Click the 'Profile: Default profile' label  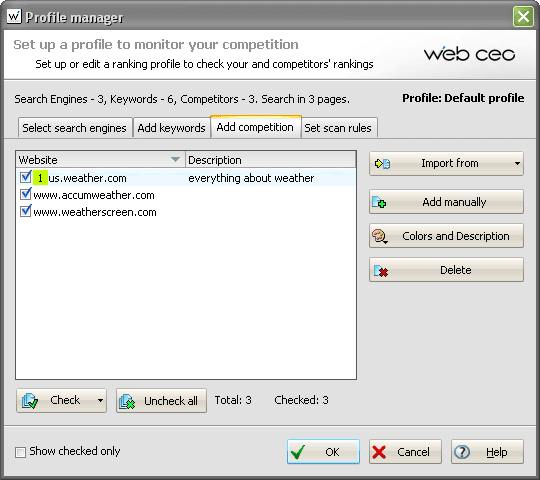tap(463, 98)
